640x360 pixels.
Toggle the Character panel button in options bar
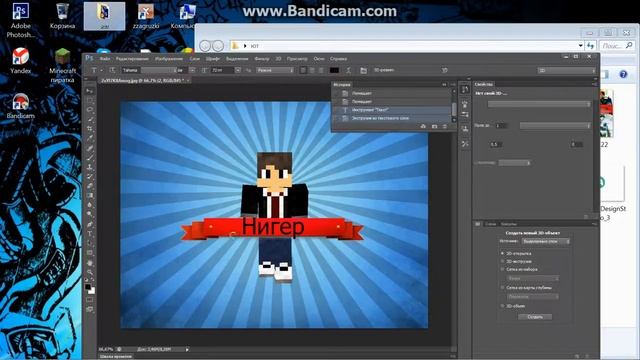[x=363, y=70]
